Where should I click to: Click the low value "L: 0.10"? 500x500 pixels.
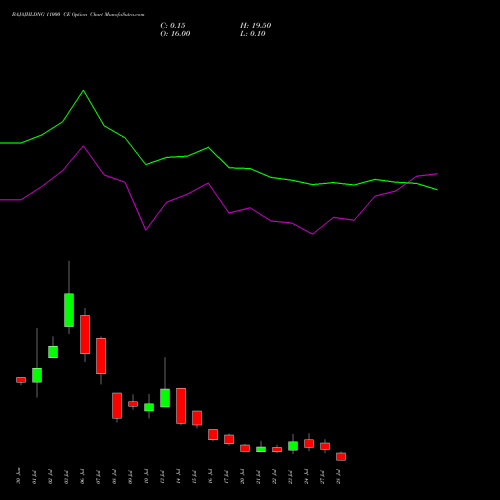click(x=253, y=34)
